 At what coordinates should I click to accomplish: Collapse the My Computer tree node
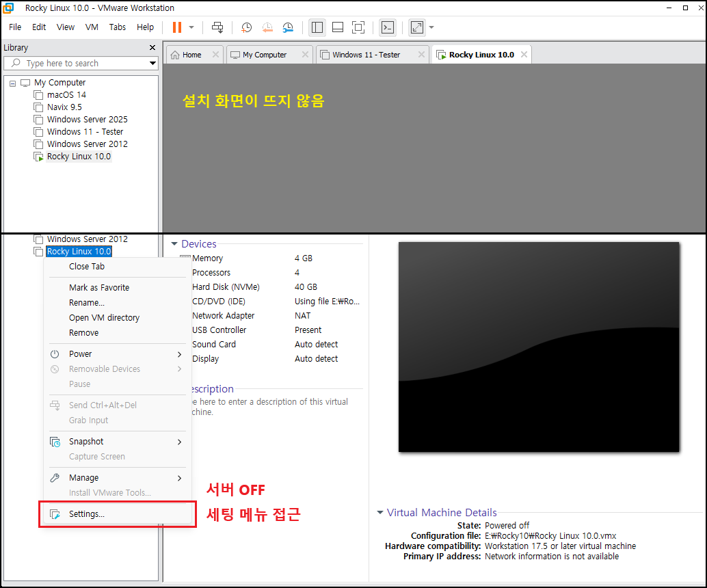tap(12, 83)
